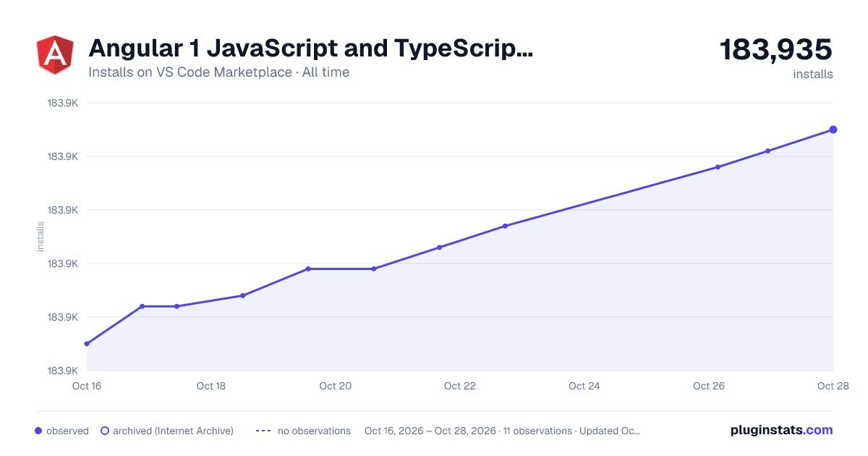Click the hollow archived legend circle
868x456 pixels.
(x=105, y=431)
